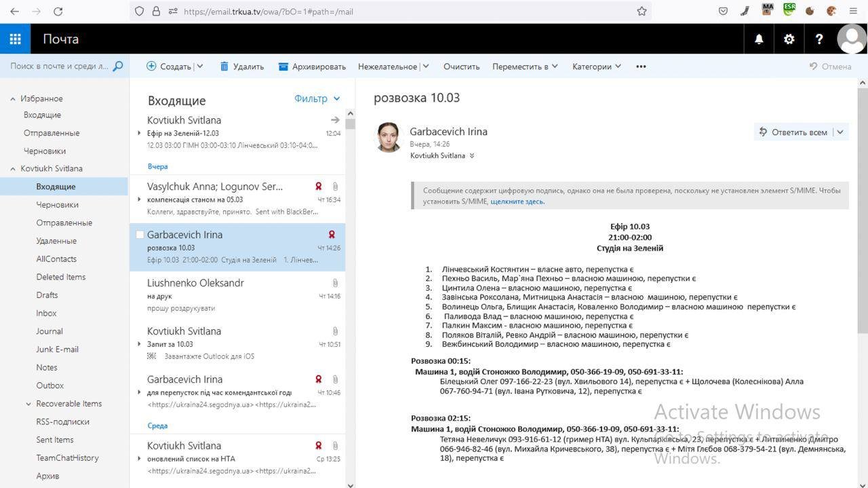
Task: Expand the Ответить всем dropdown arrow
Action: [x=840, y=132]
